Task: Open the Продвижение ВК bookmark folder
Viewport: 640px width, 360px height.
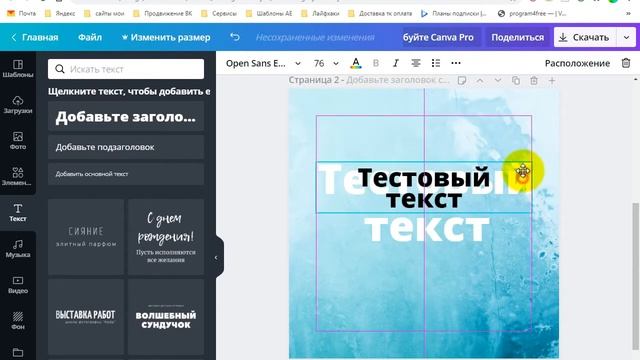Action: [162, 13]
